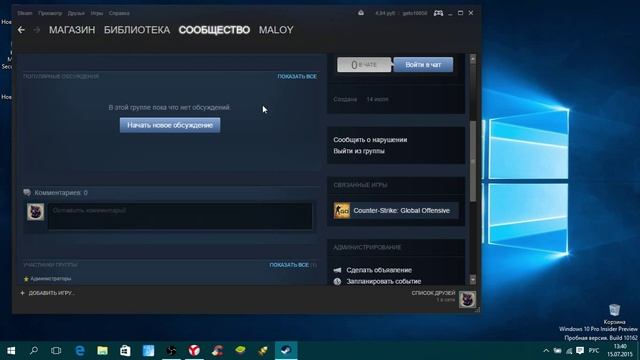The image size is (640, 360).
Task: Open the MALOY profile tab
Action: click(276, 30)
